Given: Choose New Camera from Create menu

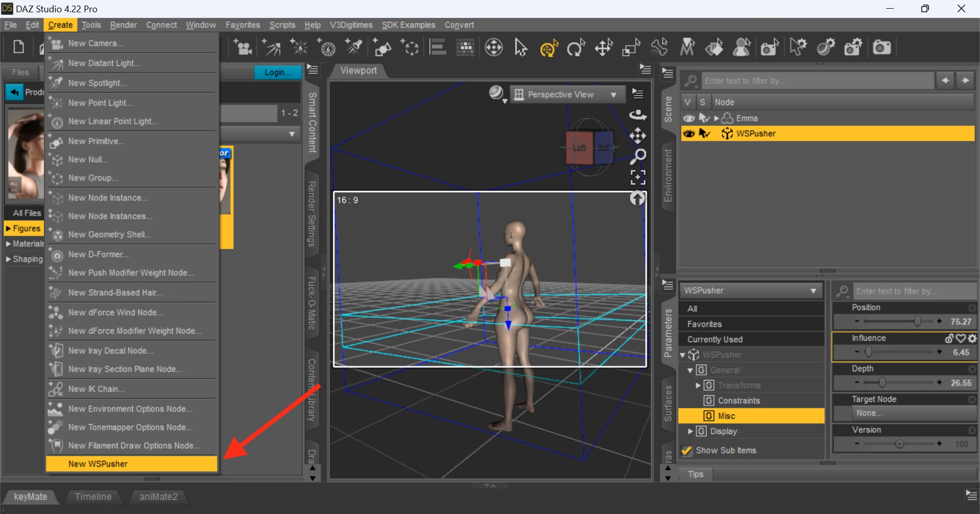Looking at the screenshot, I should 132,43.
